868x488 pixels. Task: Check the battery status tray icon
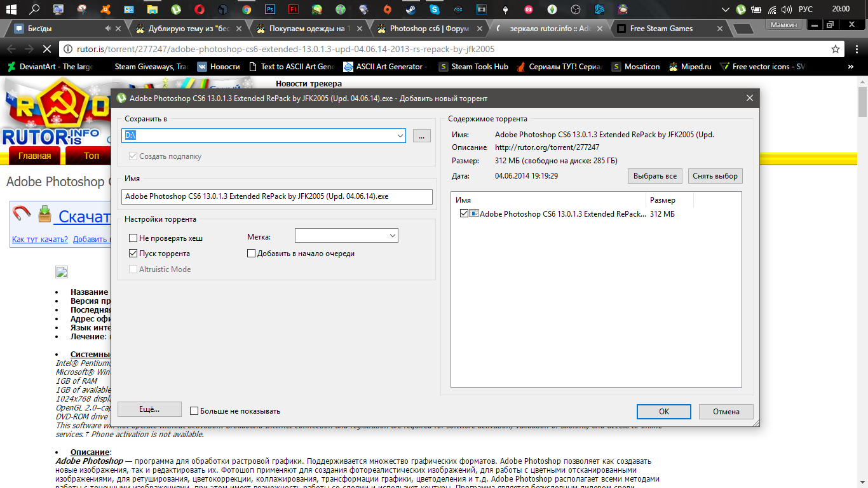point(756,10)
